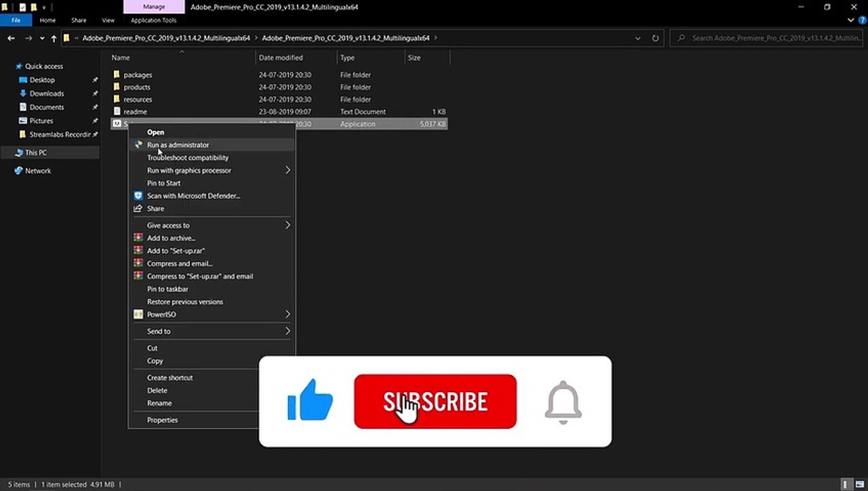Open address bar history dropdown

638,38
